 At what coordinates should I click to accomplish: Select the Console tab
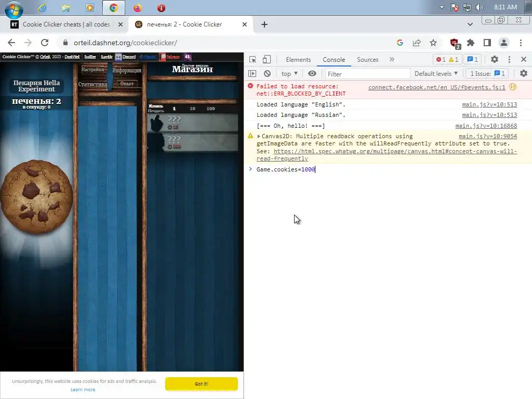click(x=334, y=60)
